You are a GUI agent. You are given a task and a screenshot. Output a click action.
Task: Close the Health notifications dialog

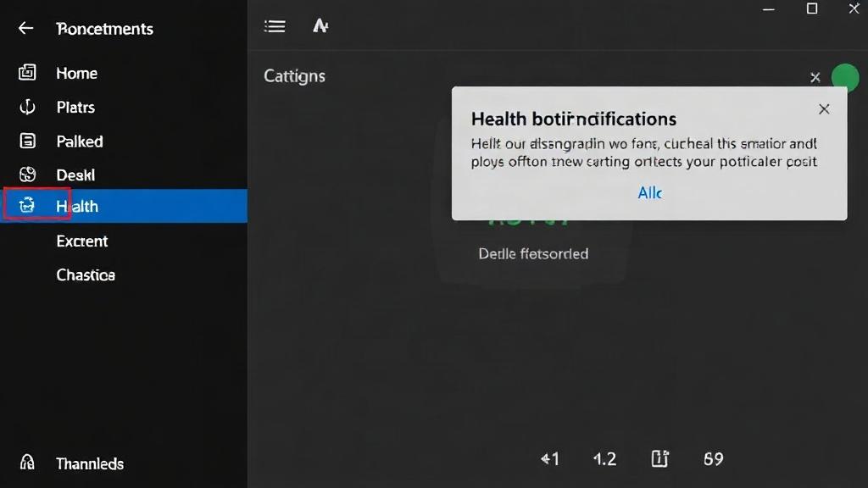pos(824,109)
